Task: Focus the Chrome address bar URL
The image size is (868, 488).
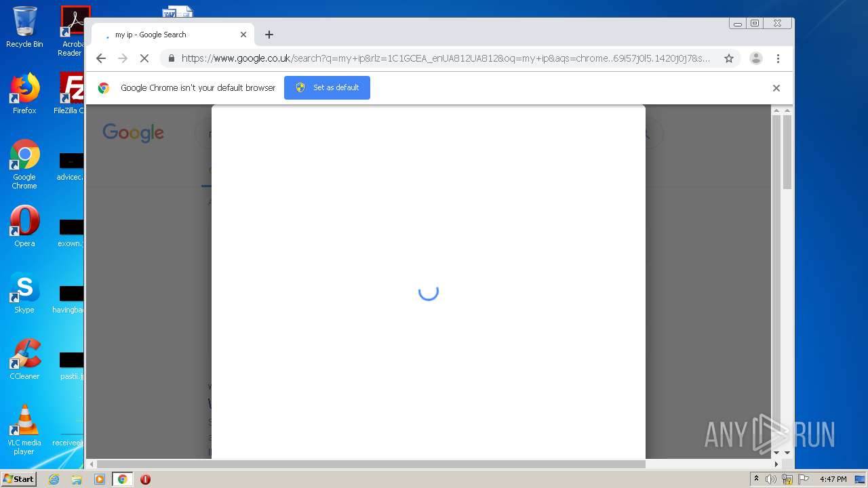Action: pos(446,58)
